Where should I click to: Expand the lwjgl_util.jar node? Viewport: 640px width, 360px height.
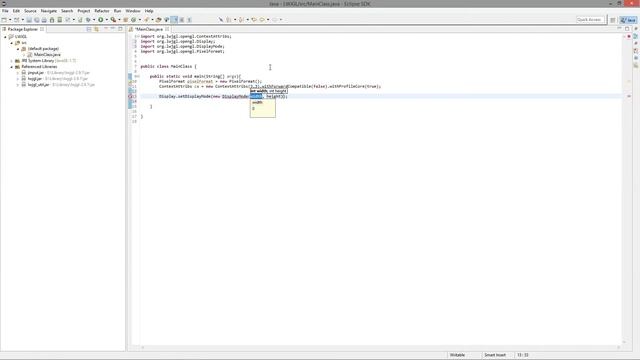[x=18, y=85]
